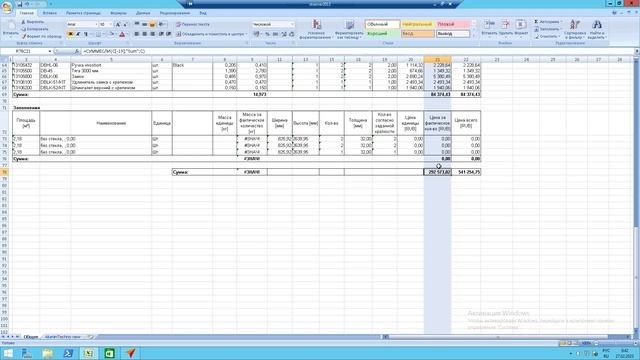Increase cell indent
640x360 pixels.
coord(169,34)
